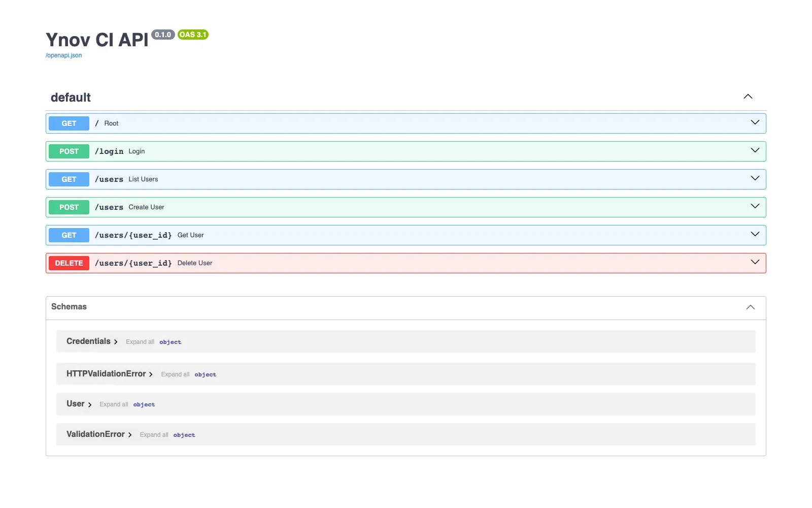Expand the User schema arrow
812x508 pixels.
90,405
